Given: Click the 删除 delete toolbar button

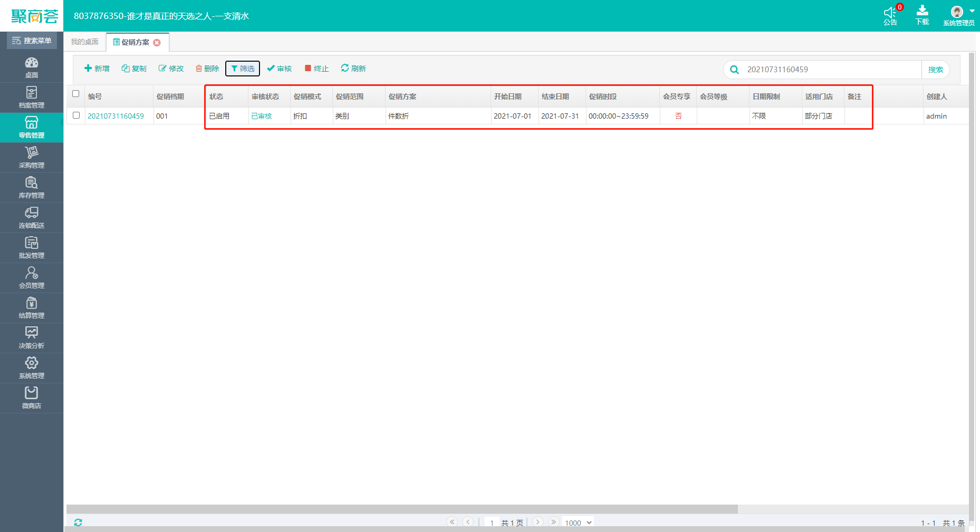Looking at the screenshot, I should (x=207, y=69).
